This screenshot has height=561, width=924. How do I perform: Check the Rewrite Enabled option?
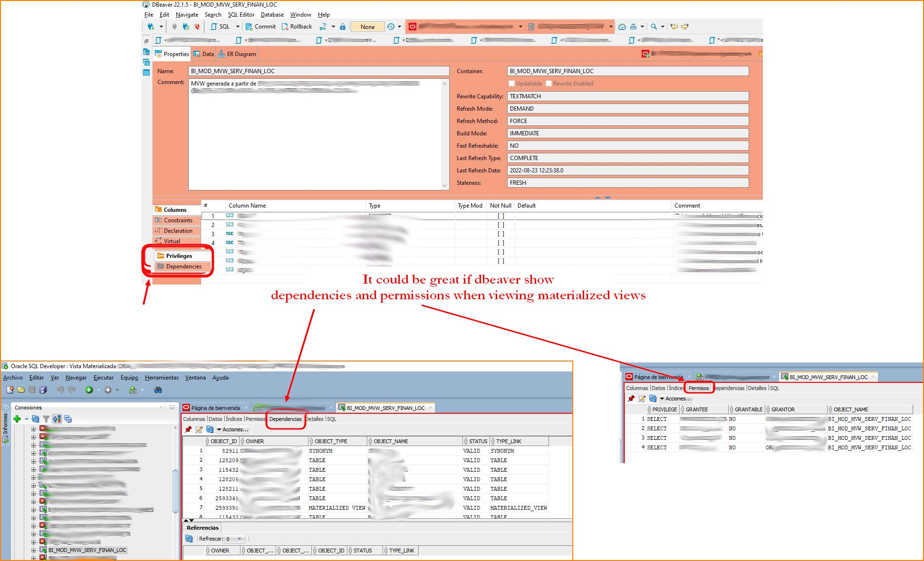549,83
